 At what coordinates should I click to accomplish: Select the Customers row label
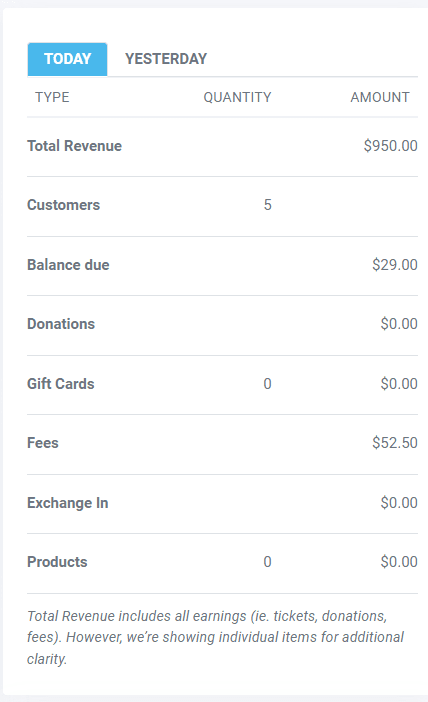pyautogui.click(x=64, y=205)
